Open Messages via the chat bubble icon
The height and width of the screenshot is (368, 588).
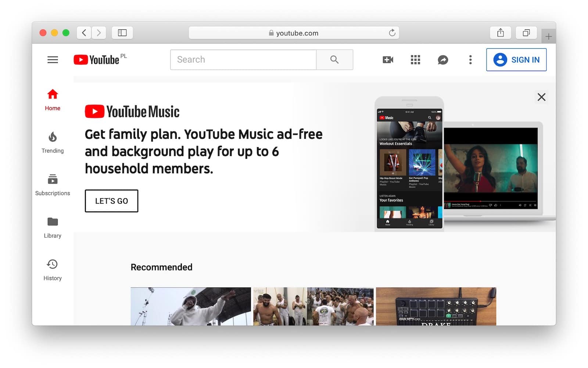click(442, 59)
